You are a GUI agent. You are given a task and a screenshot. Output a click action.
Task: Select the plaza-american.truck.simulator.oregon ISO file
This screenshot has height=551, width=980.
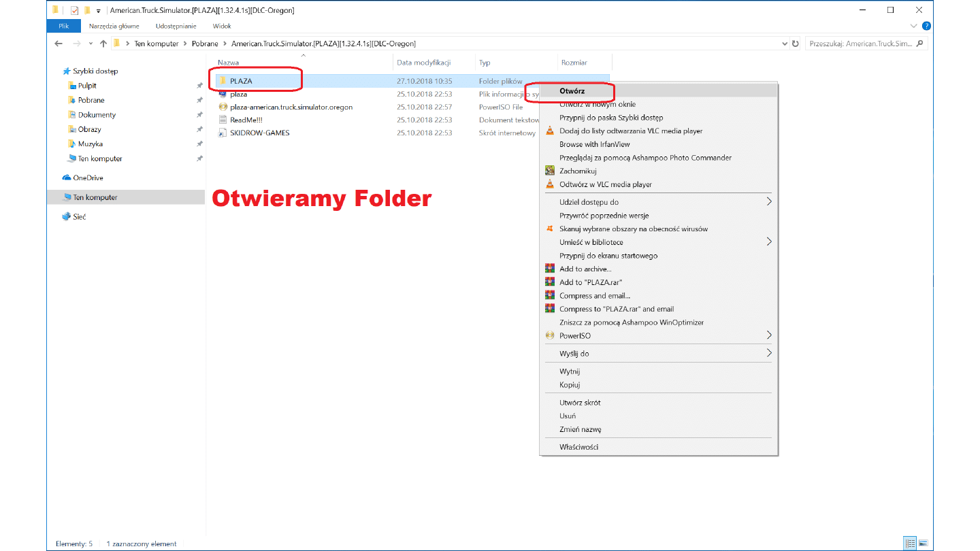point(291,107)
